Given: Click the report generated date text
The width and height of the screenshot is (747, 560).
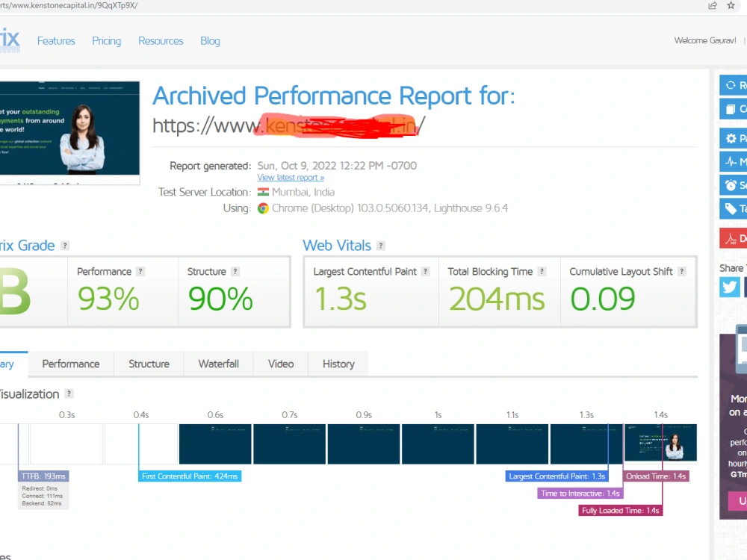Looking at the screenshot, I should [x=337, y=166].
